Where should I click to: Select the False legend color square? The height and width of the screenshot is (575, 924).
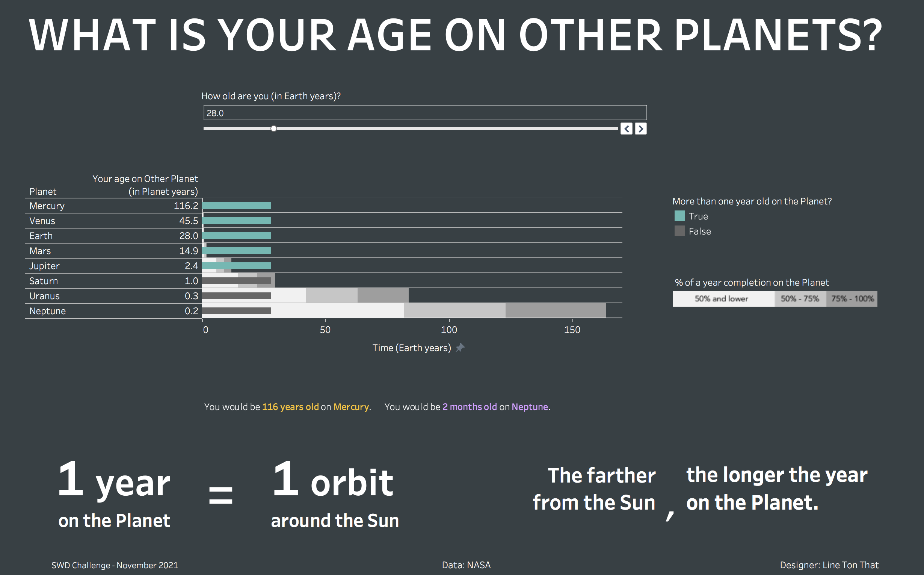click(680, 231)
